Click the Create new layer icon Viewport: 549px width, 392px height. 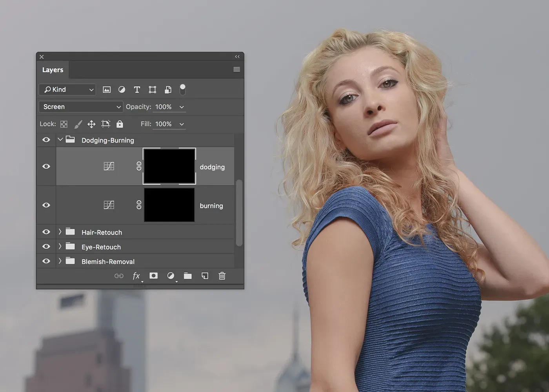[x=205, y=276]
